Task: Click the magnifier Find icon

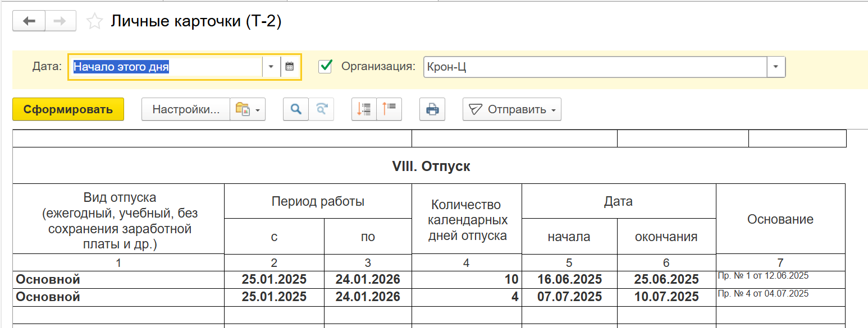Action: coord(296,109)
